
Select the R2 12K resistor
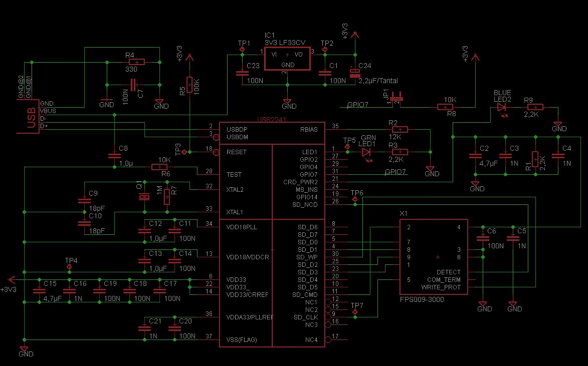pos(400,130)
